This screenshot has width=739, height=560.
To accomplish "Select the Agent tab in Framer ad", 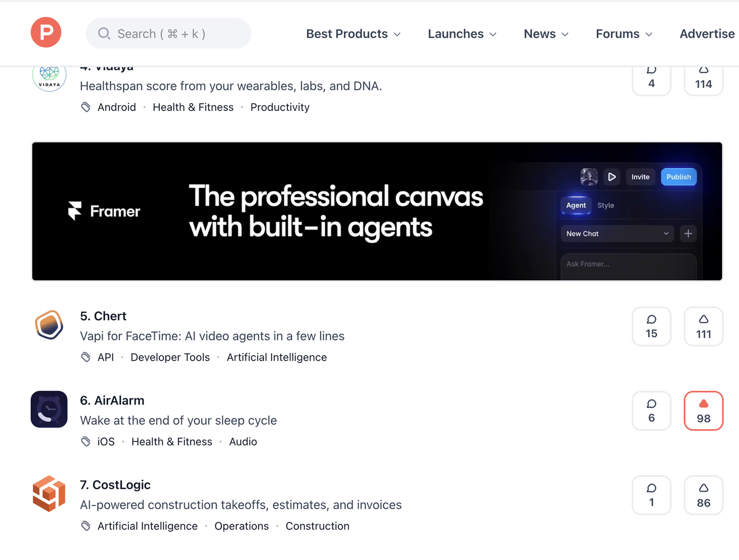I will pyautogui.click(x=576, y=205).
